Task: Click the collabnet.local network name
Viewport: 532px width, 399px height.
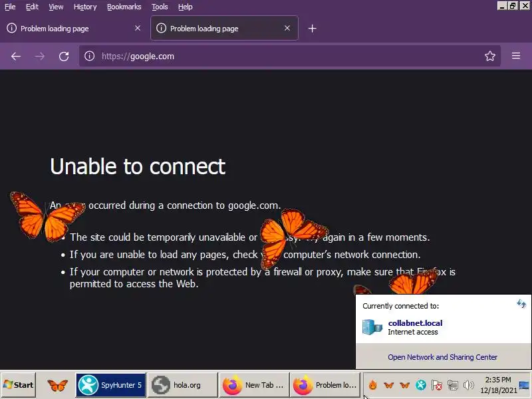Action: tap(415, 323)
